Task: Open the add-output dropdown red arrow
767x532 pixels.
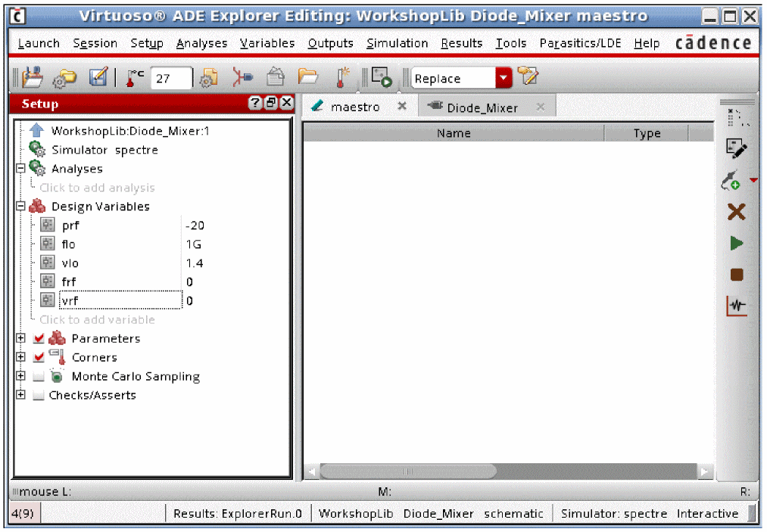Action: (753, 180)
